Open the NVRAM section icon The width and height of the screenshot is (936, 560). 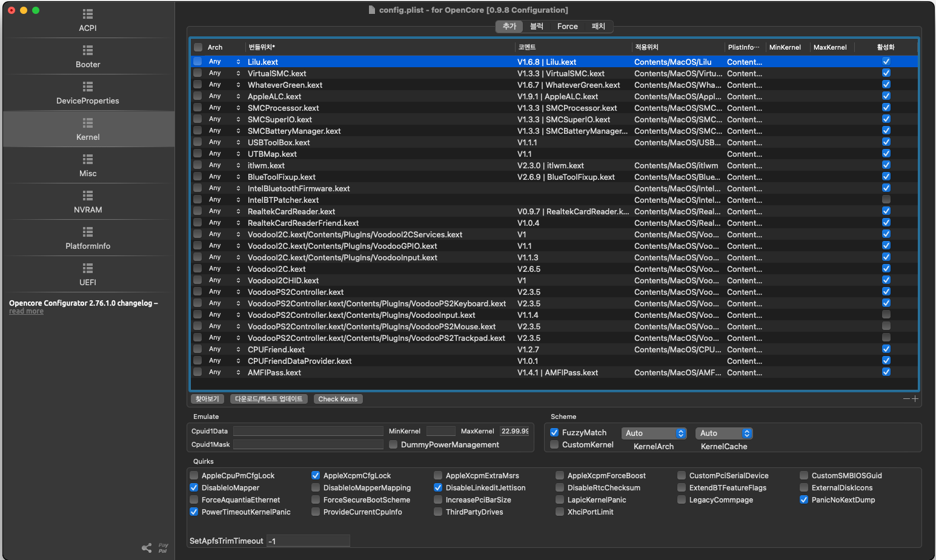tap(88, 196)
